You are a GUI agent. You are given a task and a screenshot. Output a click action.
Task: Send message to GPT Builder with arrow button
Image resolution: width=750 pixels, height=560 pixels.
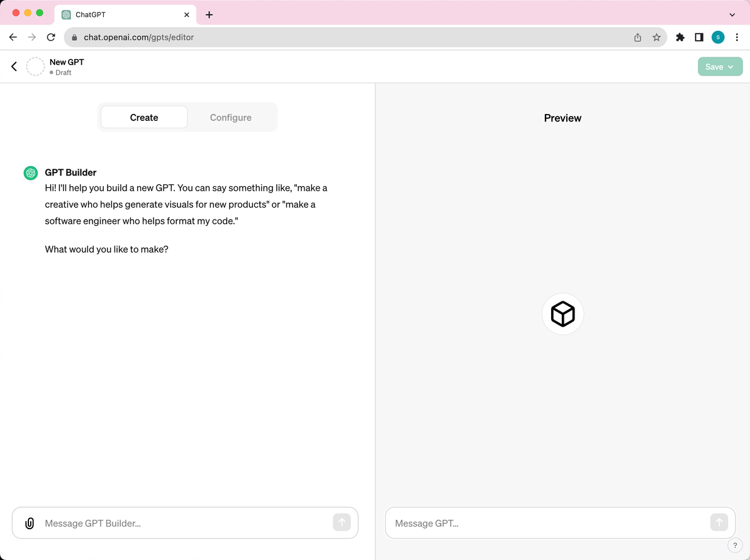342,522
